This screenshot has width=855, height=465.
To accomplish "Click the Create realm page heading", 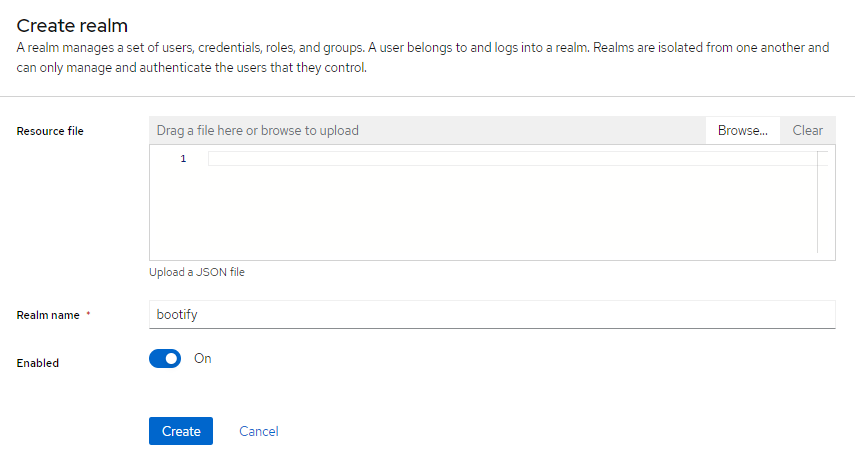I will (x=72, y=26).
